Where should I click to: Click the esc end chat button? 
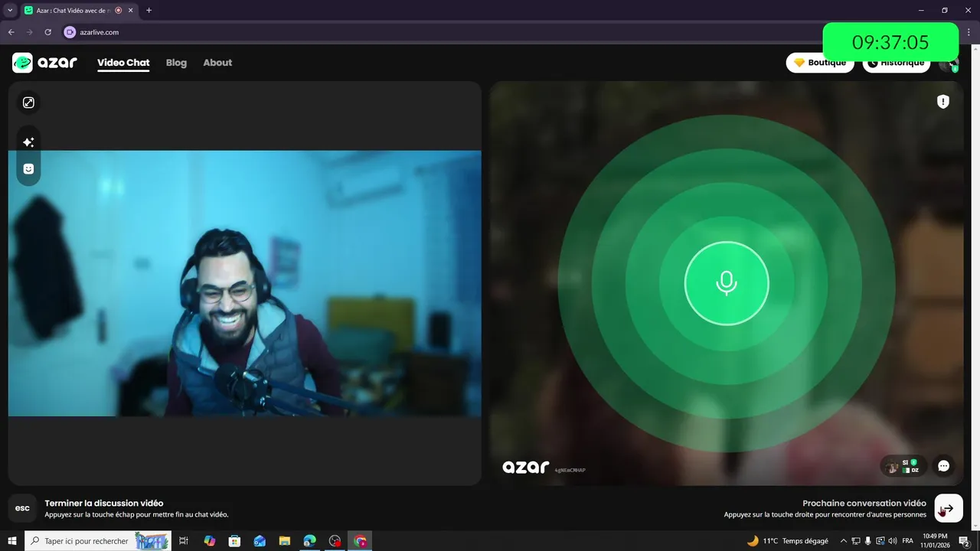tap(23, 508)
